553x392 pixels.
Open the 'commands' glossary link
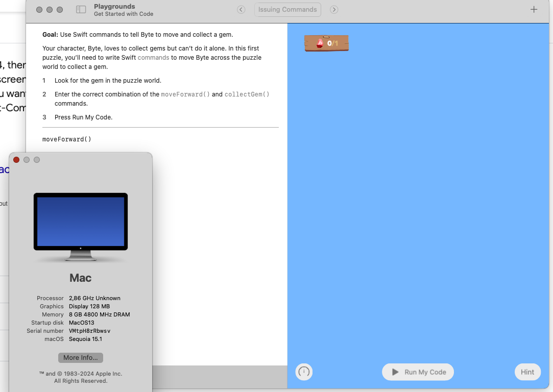[x=153, y=58]
